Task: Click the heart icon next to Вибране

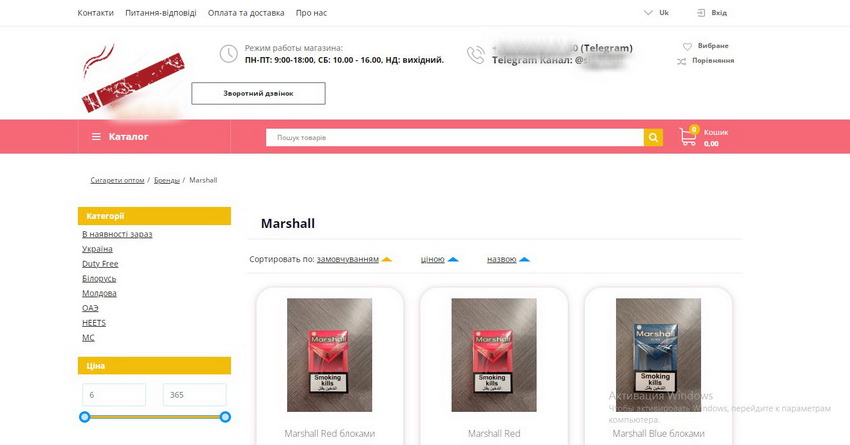Action: pyautogui.click(x=687, y=47)
